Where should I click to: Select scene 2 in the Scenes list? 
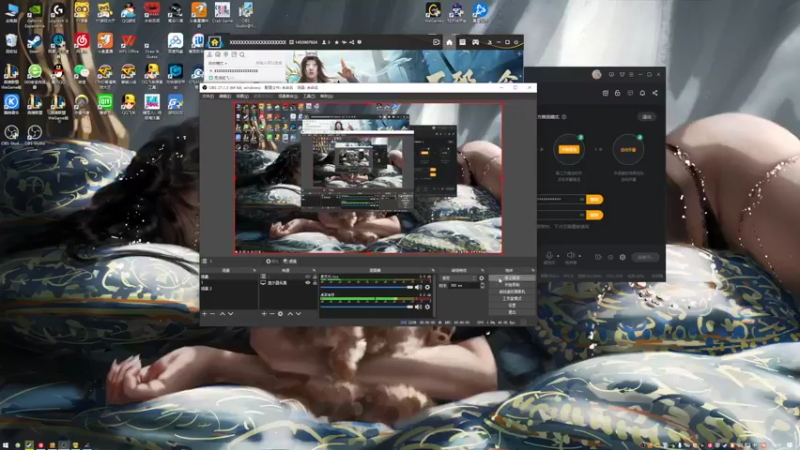[229, 288]
